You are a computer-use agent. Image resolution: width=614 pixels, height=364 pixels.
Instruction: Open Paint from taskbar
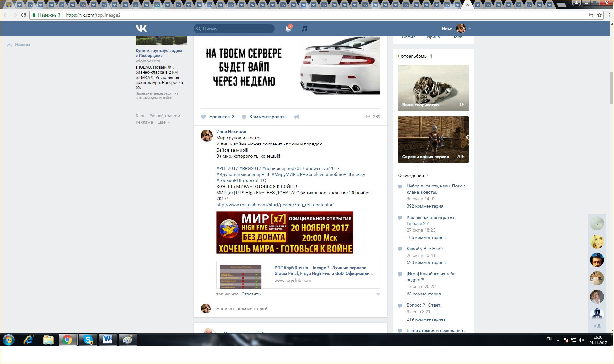pyautogui.click(x=128, y=340)
